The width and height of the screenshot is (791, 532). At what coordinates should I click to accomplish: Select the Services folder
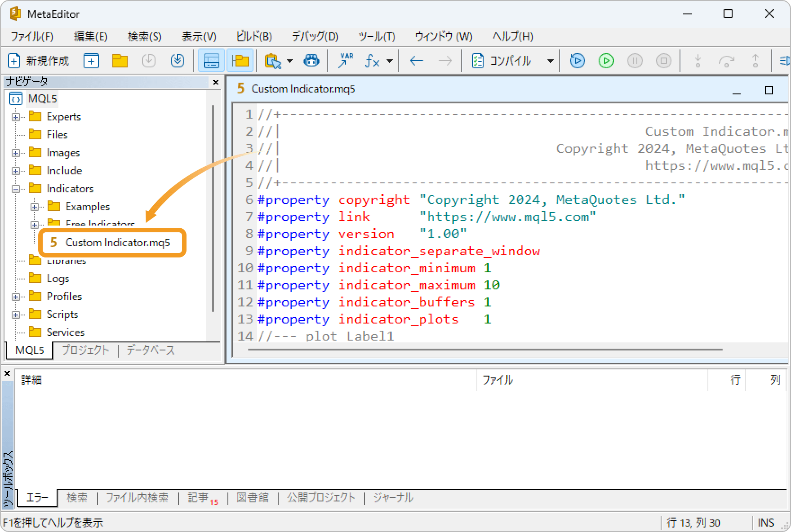(57, 332)
